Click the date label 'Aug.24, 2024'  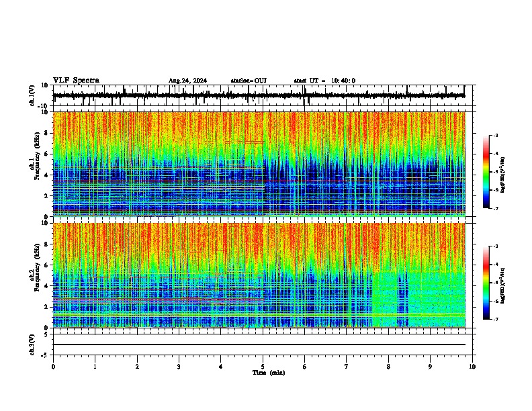click(187, 81)
